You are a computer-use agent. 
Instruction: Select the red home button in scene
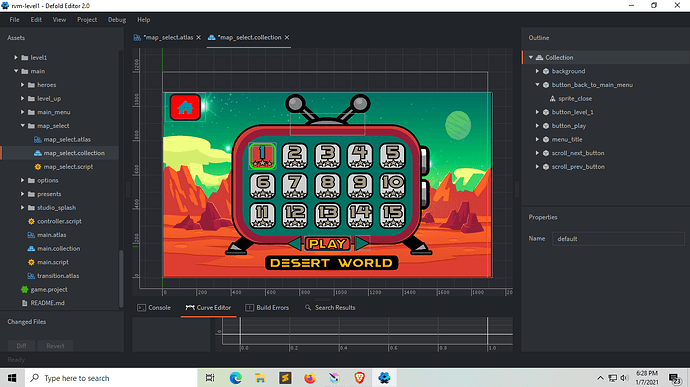coord(185,107)
